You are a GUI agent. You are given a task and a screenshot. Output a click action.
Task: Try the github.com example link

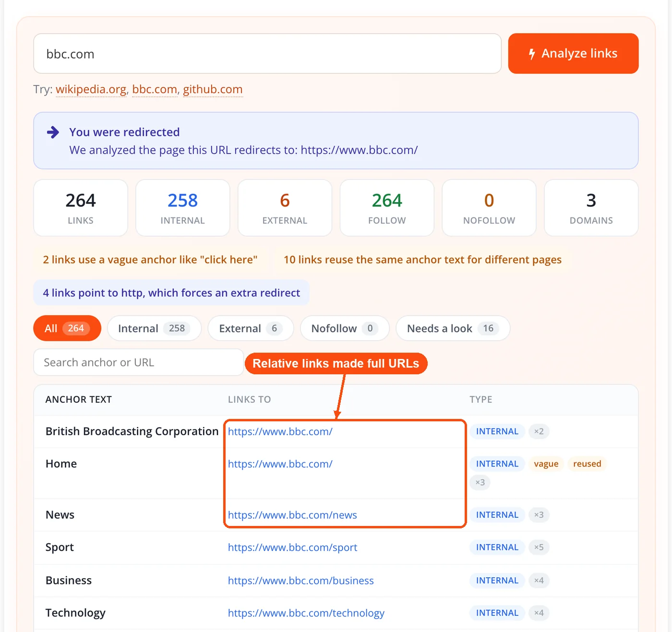[x=213, y=89]
